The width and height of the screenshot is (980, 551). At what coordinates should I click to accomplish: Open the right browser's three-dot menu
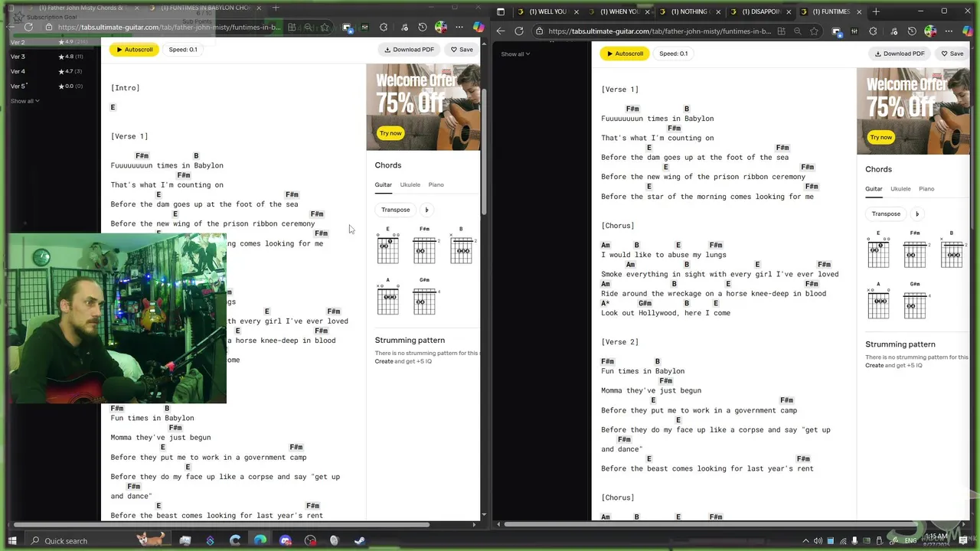(949, 31)
